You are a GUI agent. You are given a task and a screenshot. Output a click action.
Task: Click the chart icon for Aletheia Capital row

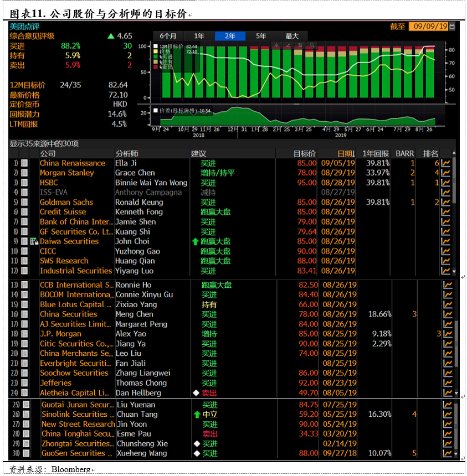pos(448,393)
